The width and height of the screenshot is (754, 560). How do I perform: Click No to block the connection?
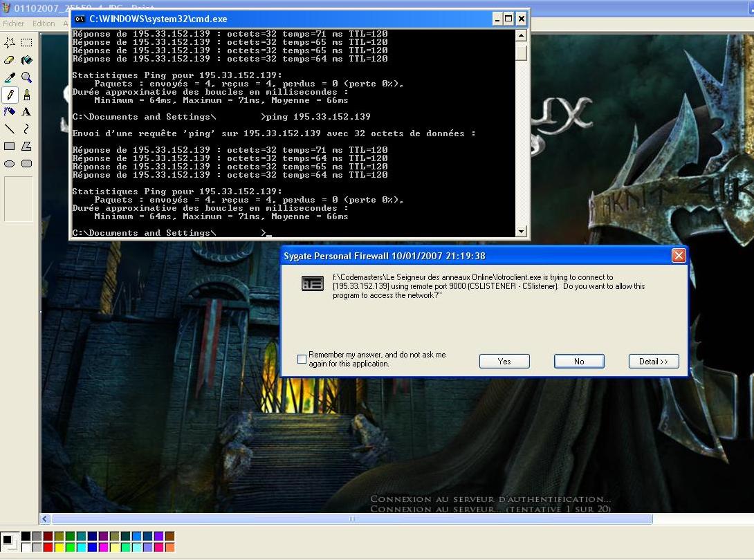tap(579, 362)
